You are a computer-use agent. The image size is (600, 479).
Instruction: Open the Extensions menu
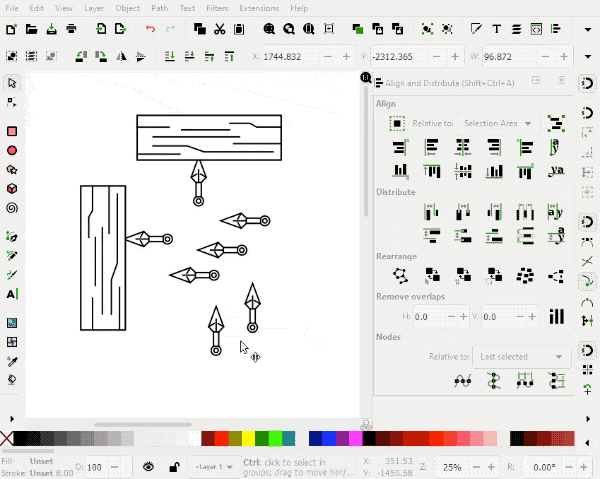(258, 8)
